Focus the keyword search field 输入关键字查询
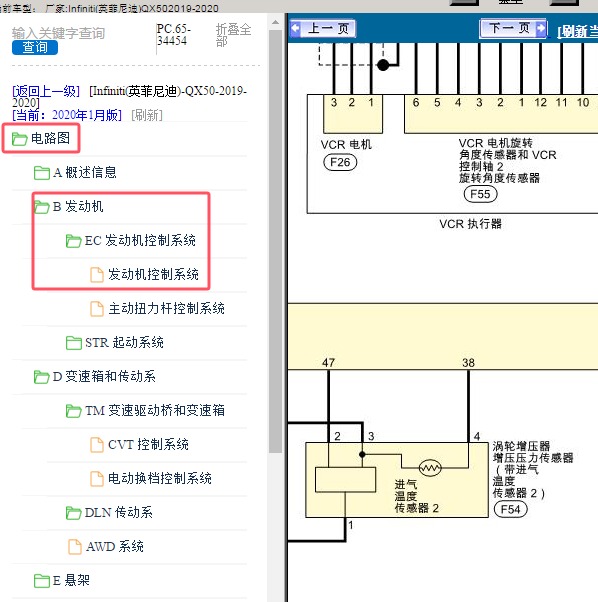598x602 pixels. 58,33
